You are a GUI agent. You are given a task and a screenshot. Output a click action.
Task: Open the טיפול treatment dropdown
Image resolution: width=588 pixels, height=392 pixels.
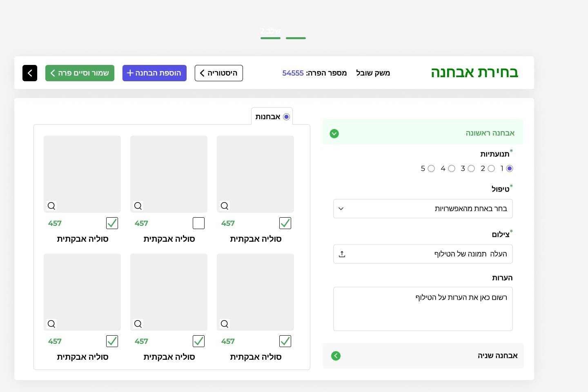tap(423, 209)
